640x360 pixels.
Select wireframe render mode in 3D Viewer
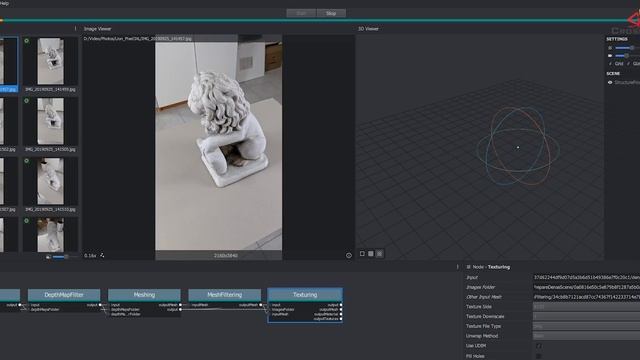362,254
